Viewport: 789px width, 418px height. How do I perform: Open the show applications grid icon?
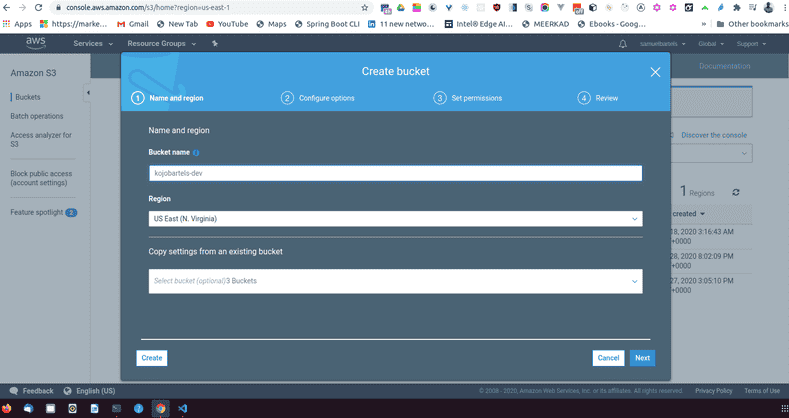tap(784, 408)
